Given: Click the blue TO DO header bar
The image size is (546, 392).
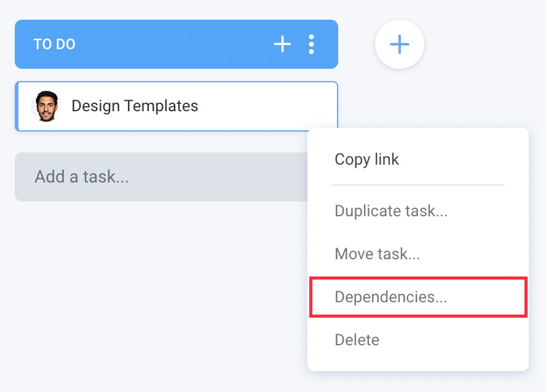Looking at the screenshot, I should [x=176, y=44].
